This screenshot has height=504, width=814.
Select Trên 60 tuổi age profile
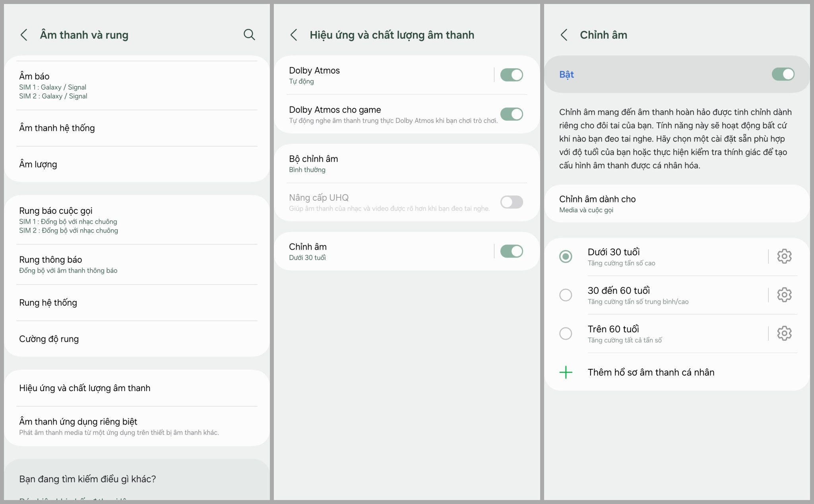569,334
